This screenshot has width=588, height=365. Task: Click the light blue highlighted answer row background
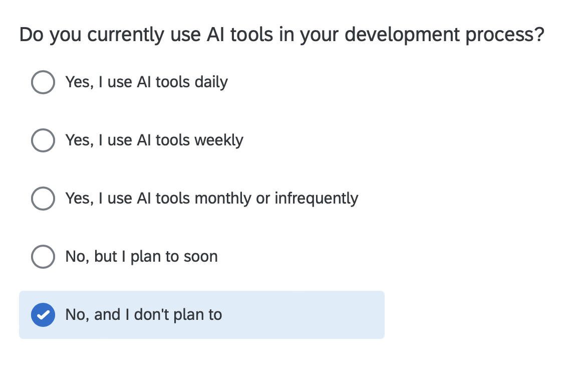pos(202,315)
